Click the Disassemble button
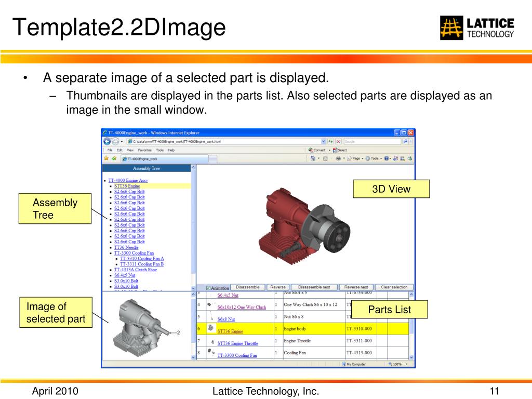532x399 pixels. (248, 287)
